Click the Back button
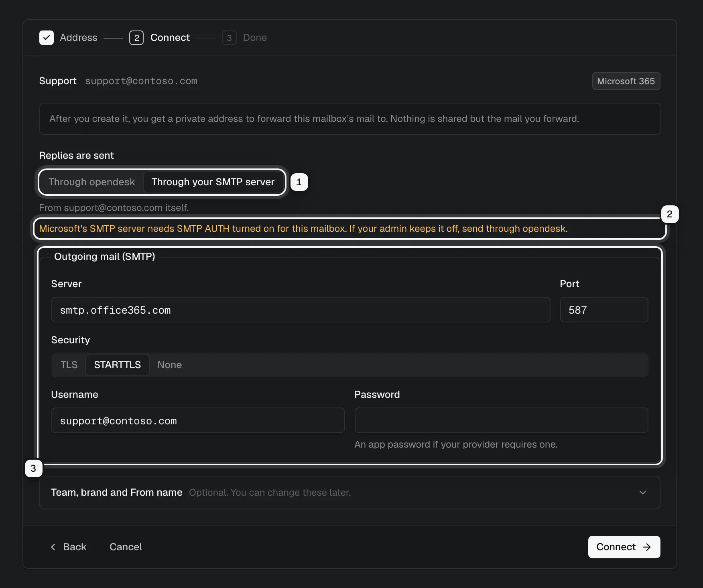 [x=69, y=547]
